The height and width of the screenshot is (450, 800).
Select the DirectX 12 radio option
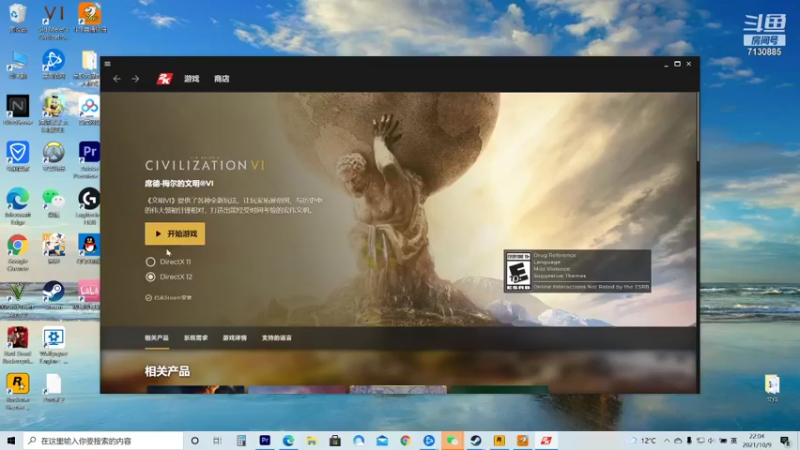click(x=151, y=277)
